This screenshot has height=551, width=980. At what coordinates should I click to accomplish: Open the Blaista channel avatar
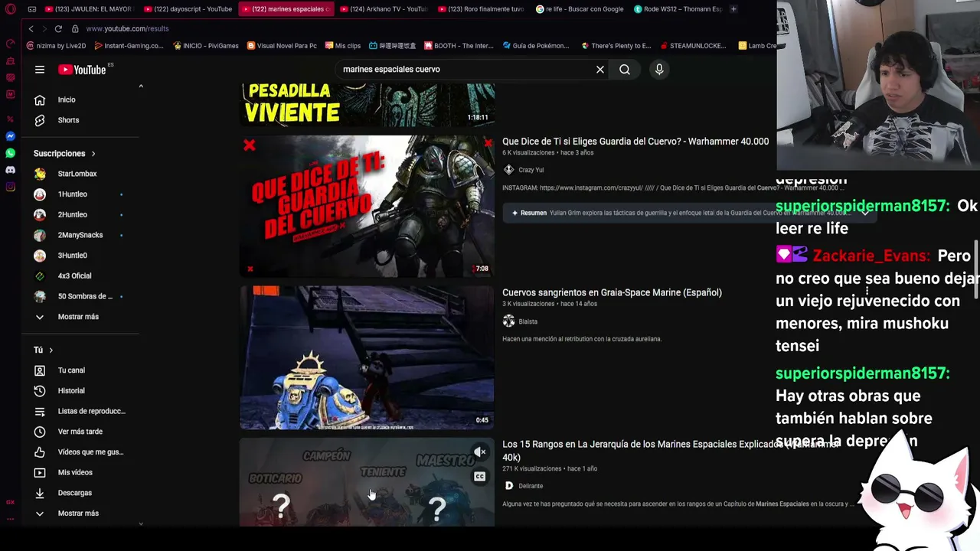tap(508, 321)
